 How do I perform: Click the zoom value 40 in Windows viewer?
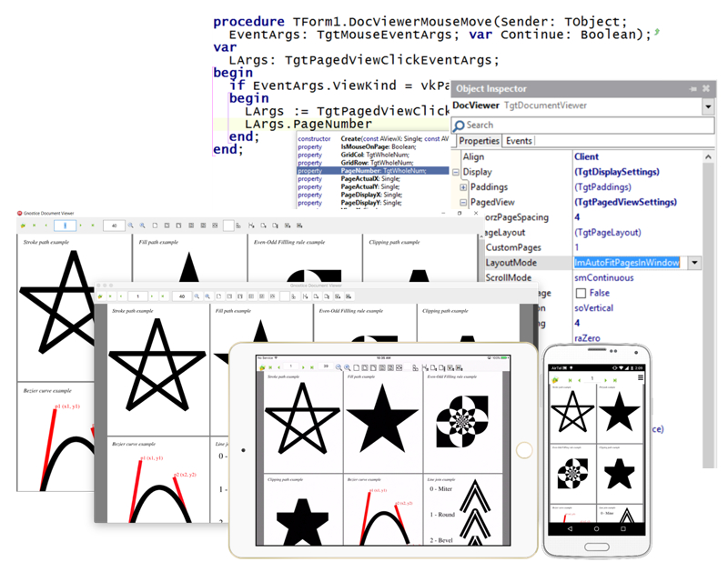tap(114, 226)
